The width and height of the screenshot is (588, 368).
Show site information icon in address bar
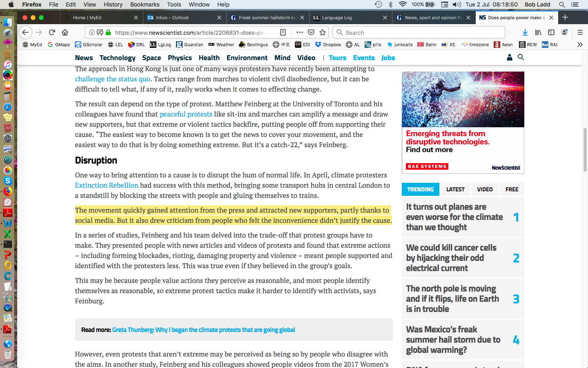coord(92,32)
